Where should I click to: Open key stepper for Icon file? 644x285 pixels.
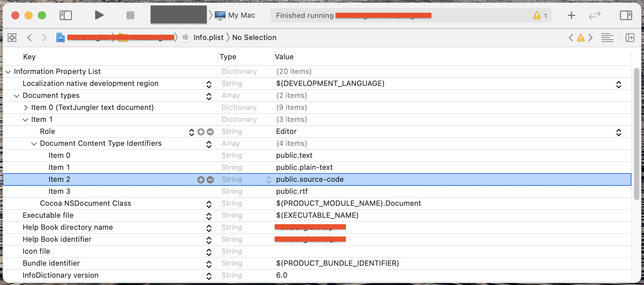click(209, 252)
